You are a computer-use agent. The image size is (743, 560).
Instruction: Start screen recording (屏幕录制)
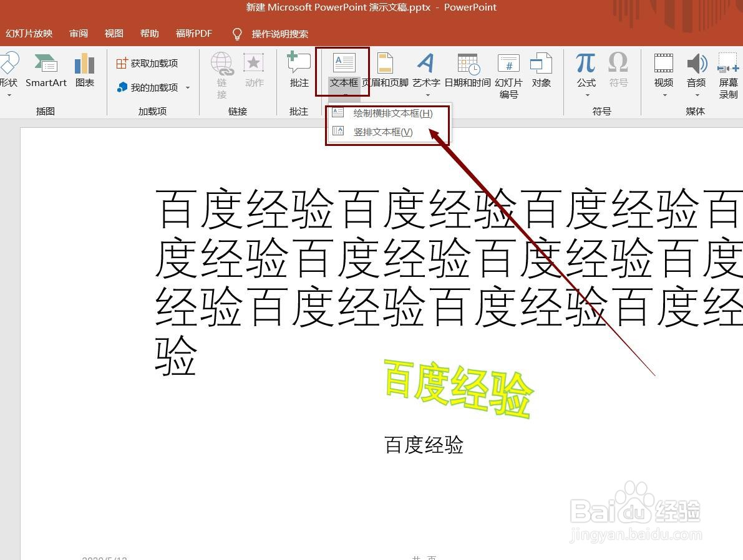(729, 76)
